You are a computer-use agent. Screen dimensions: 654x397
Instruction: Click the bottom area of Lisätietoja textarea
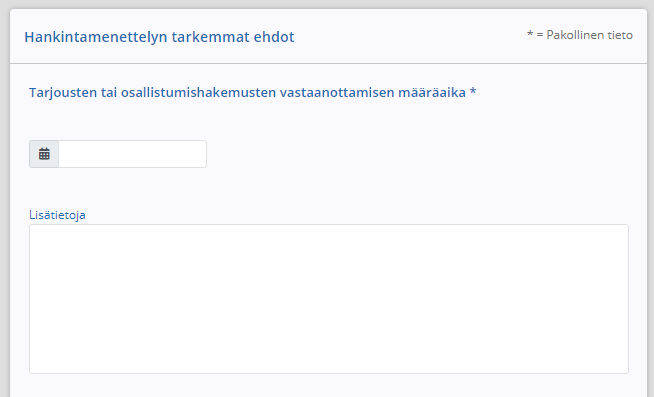(x=329, y=363)
